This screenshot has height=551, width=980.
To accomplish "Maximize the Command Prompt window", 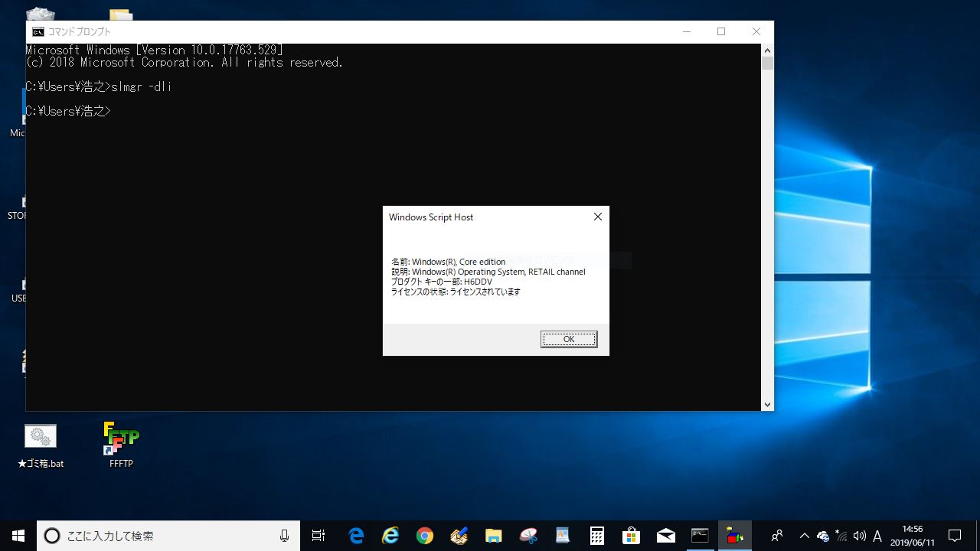I will pyautogui.click(x=721, y=31).
